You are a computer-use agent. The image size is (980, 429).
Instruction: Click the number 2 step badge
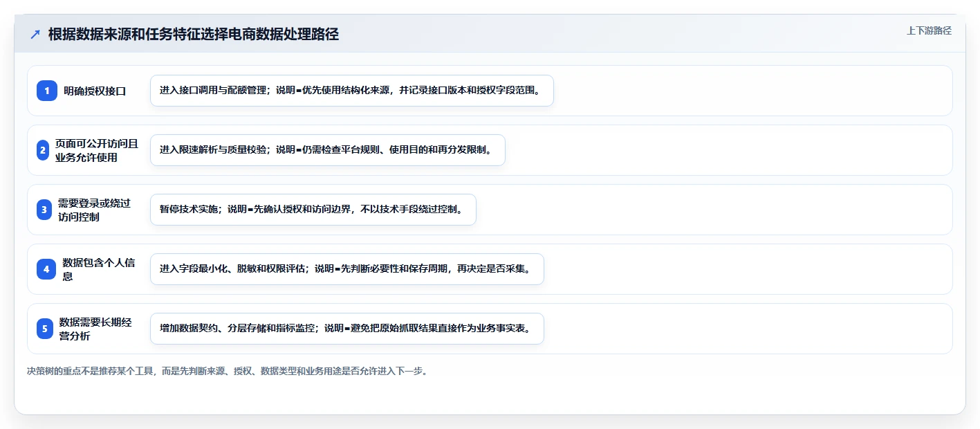43,150
